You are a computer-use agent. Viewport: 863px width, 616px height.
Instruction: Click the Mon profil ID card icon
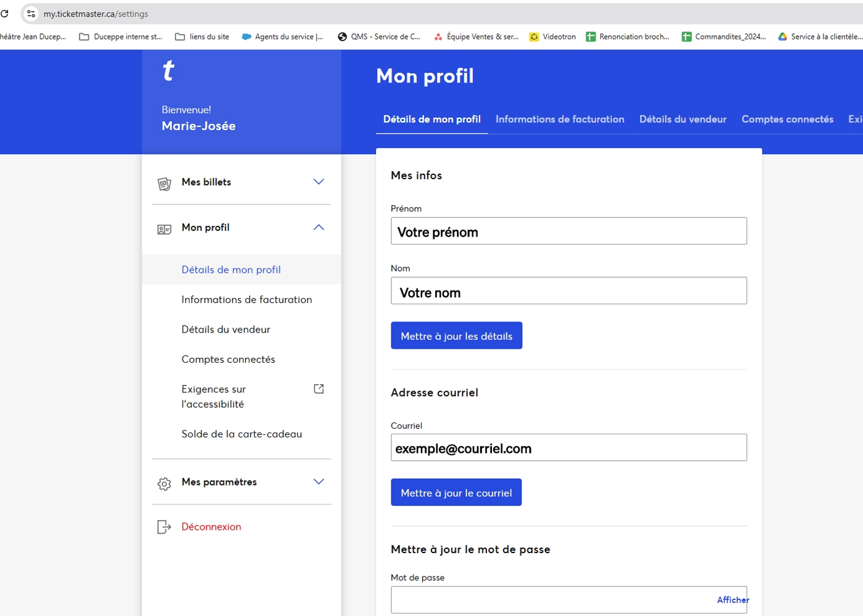click(x=164, y=229)
